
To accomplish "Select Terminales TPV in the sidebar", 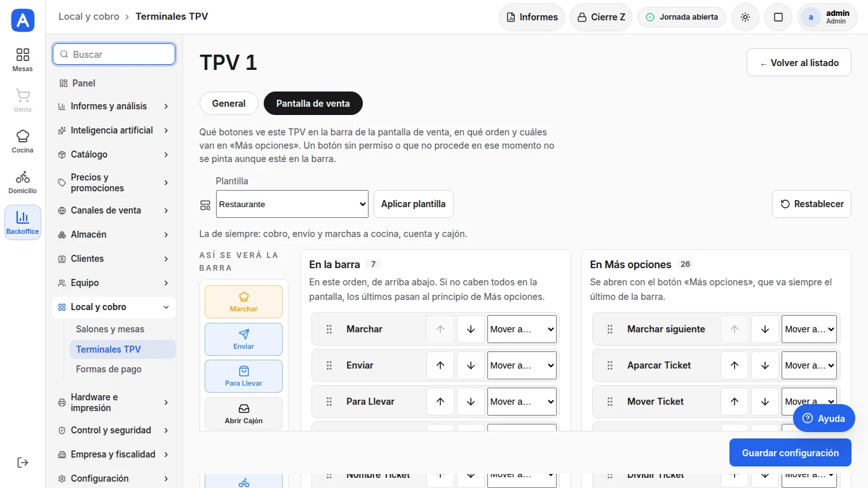I will click(x=123, y=349).
